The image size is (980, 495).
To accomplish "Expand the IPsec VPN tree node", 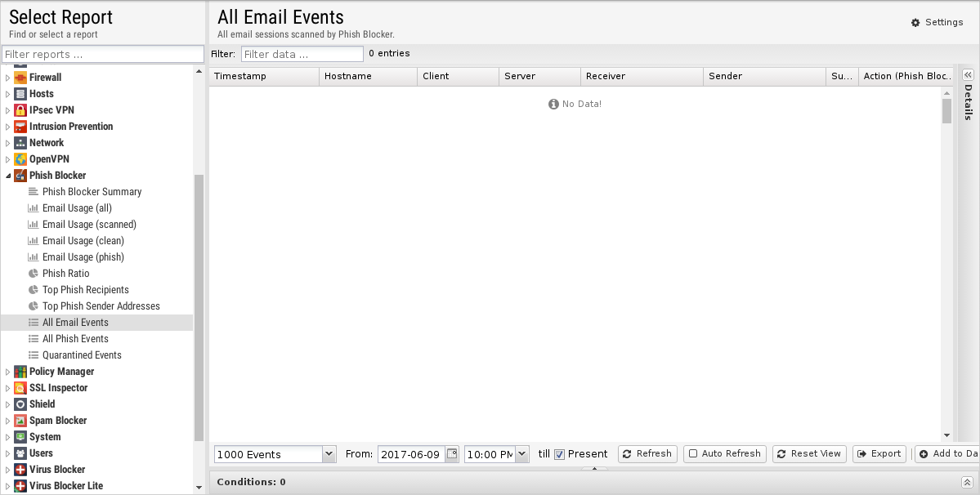I will [8, 109].
